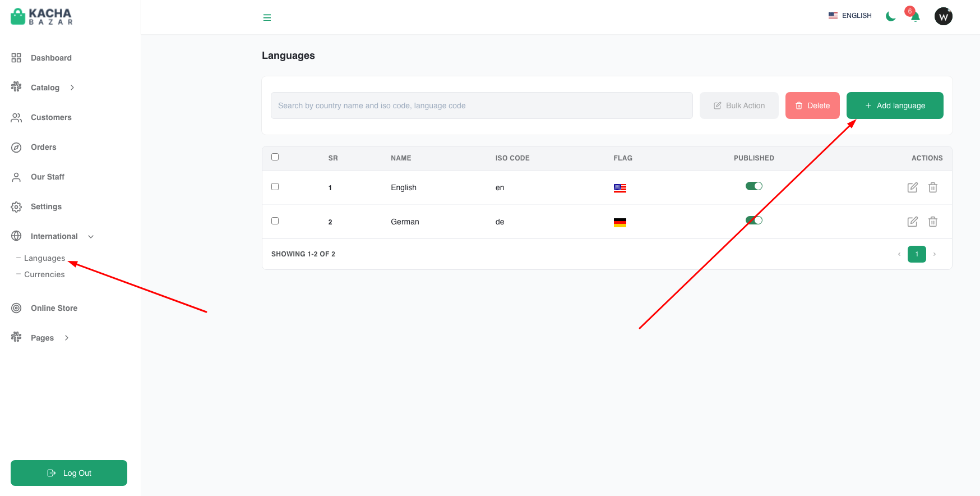This screenshot has height=496, width=980.
Task: Click the US flag in English row
Action: click(620, 189)
